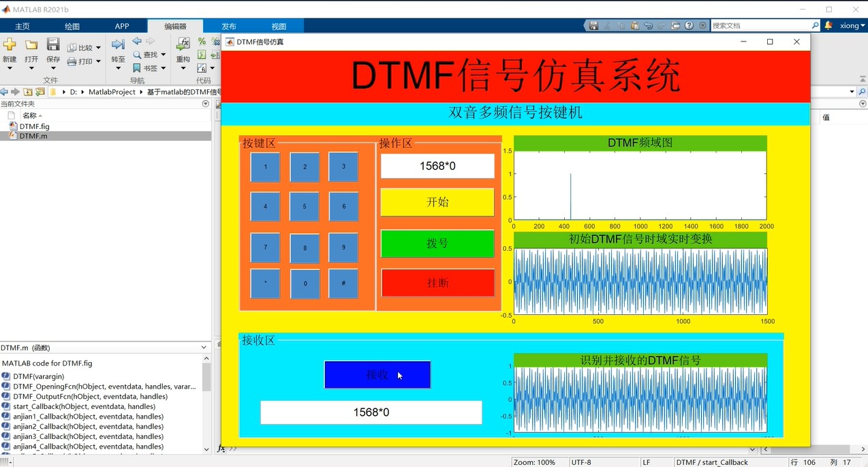The height and width of the screenshot is (467, 868).
Task: Click the 保存 (Save) floppy icon in ribbon
Action: pyautogui.click(x=53, y=44)
